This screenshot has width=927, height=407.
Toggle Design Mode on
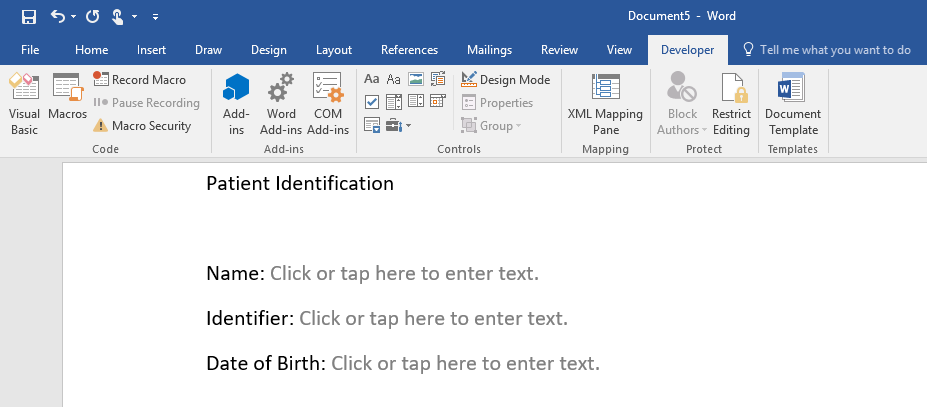click(506, 80)
